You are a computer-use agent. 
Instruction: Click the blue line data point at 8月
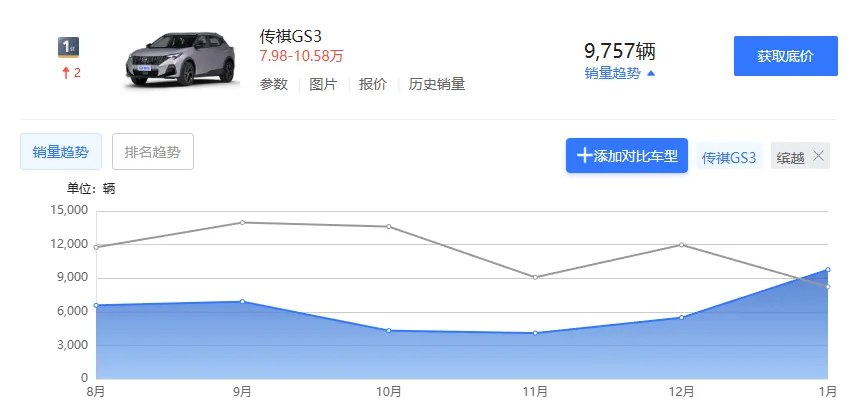(x=96, y=305)
